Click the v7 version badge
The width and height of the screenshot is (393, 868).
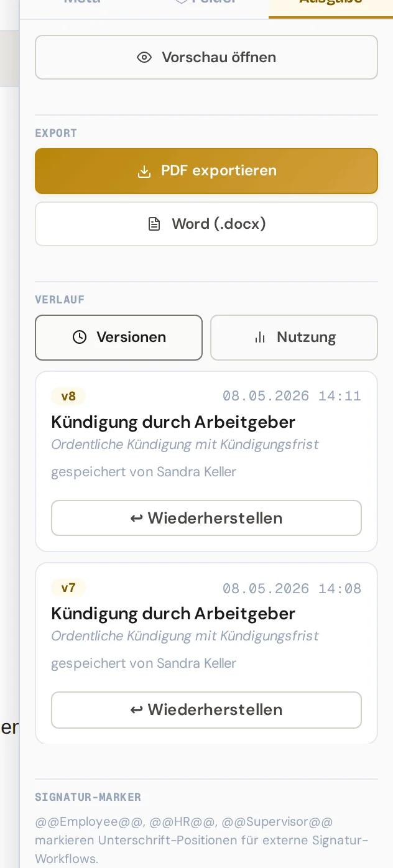[x=68, y=588]
